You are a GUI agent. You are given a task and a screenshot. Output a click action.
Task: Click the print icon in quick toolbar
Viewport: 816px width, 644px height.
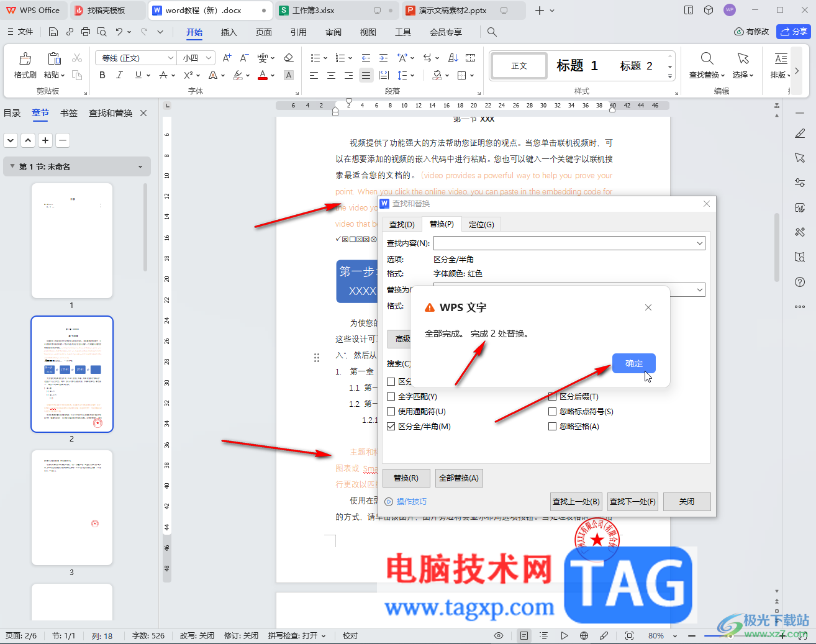coord(86,32)
